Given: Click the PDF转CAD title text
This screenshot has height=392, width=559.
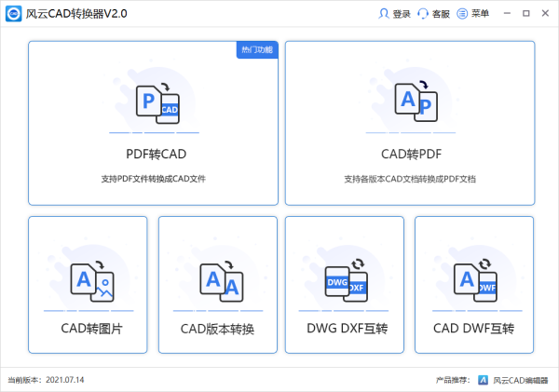Looking at the screenshot, I should [x=157, y=154].
